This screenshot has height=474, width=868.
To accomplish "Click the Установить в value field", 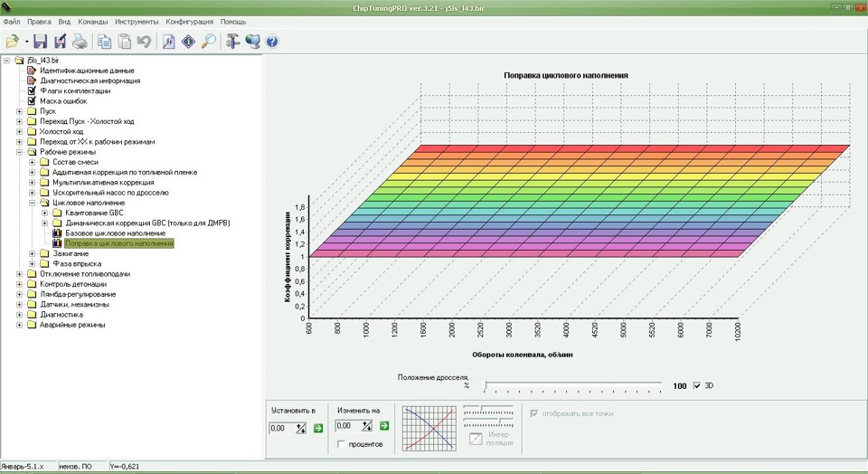I will pos(282,428).
